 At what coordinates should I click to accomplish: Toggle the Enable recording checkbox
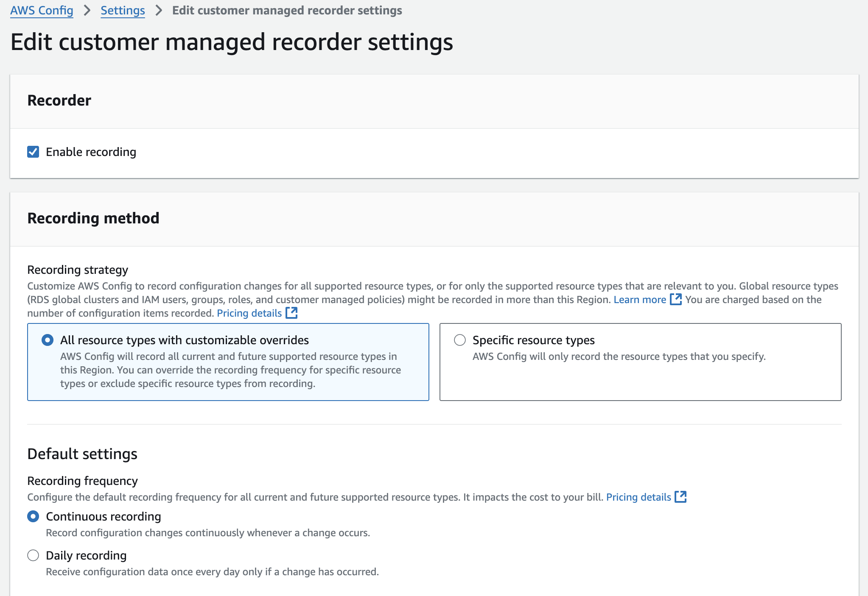click(x=33, y=152)
